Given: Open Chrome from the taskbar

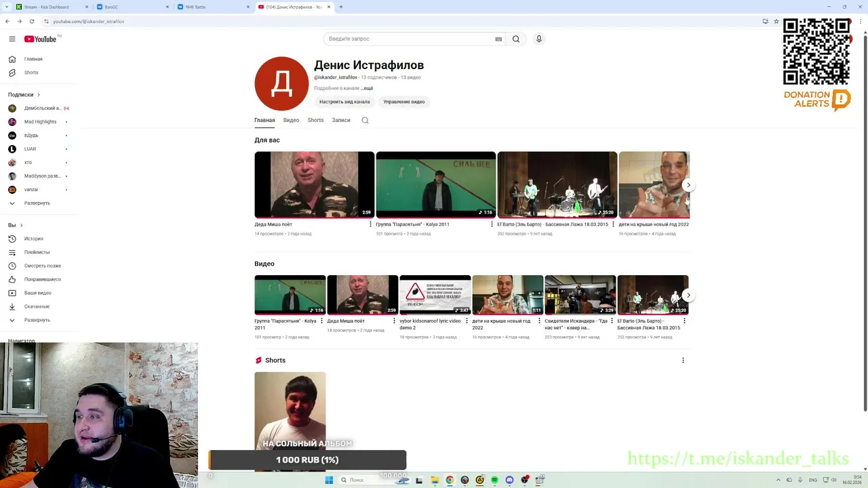Looking at the screenshot, I should click(450, 480).
